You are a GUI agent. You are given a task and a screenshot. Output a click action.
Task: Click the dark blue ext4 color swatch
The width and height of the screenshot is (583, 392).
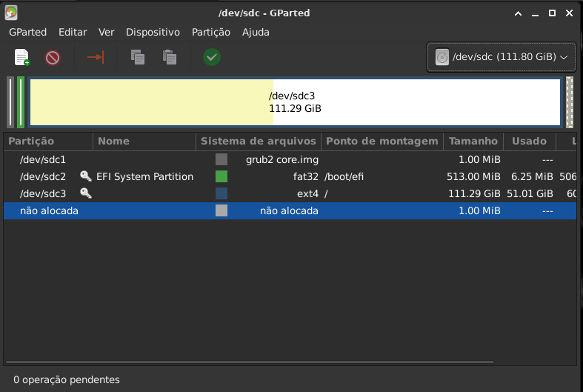(221, 193)
